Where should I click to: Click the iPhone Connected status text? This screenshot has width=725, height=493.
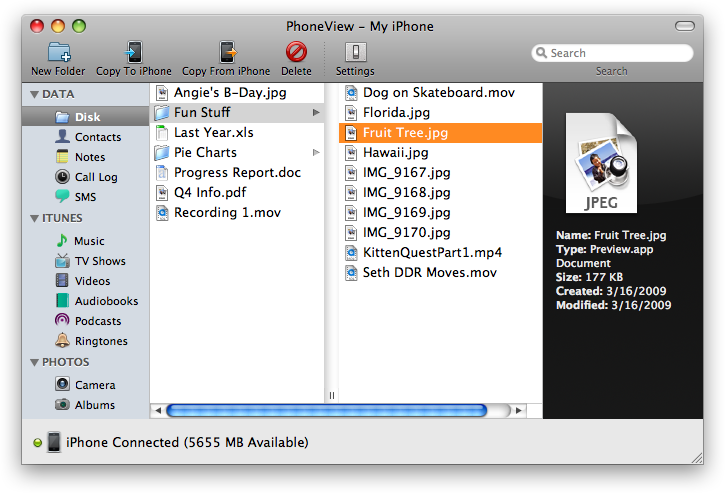click(187, 443)
